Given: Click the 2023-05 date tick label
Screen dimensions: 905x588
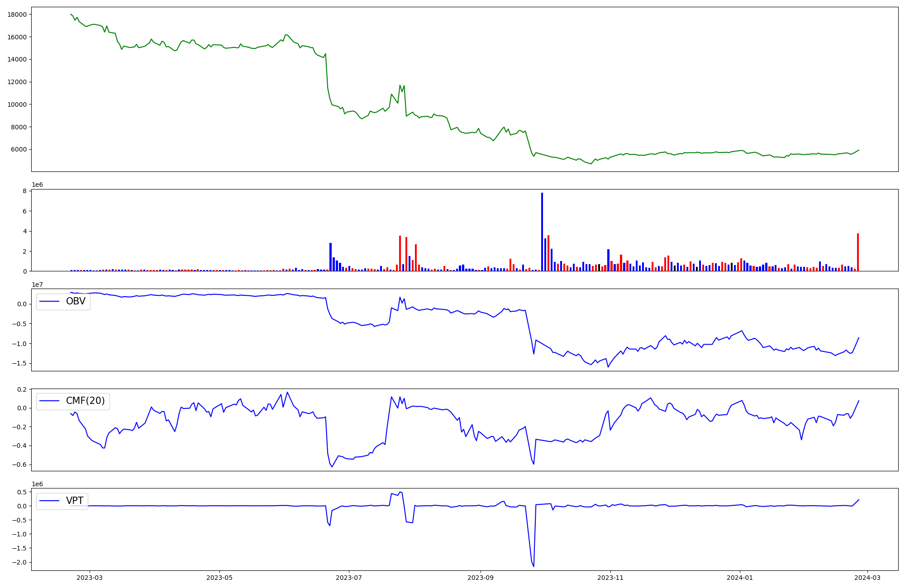Looking at the screenshot, I should coord(219,578).
